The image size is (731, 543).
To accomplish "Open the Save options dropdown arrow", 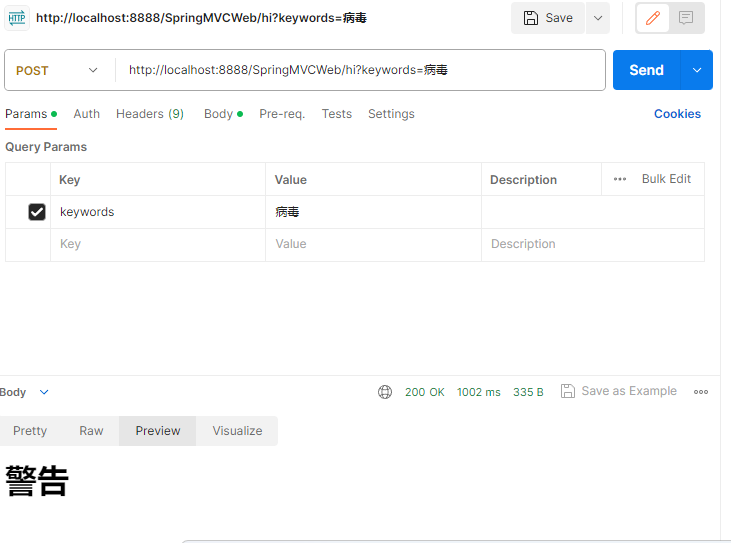I will [598, 18].
